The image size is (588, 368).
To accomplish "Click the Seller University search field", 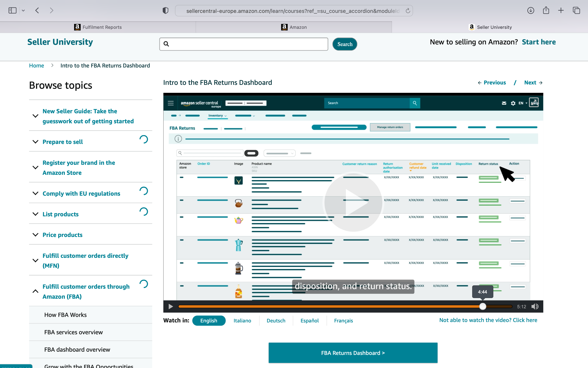I will tap(244, 44).
